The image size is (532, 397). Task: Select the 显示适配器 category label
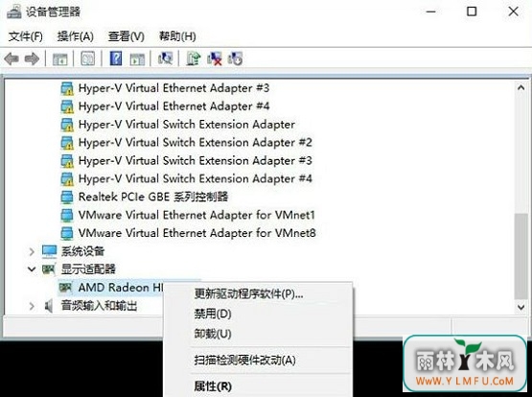coord(88,269)
